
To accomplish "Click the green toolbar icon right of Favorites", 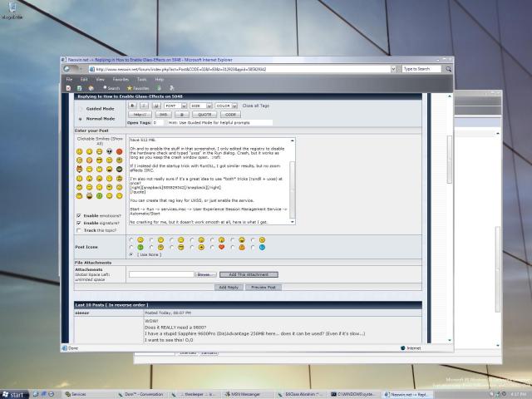I will (x=159, y=88).
